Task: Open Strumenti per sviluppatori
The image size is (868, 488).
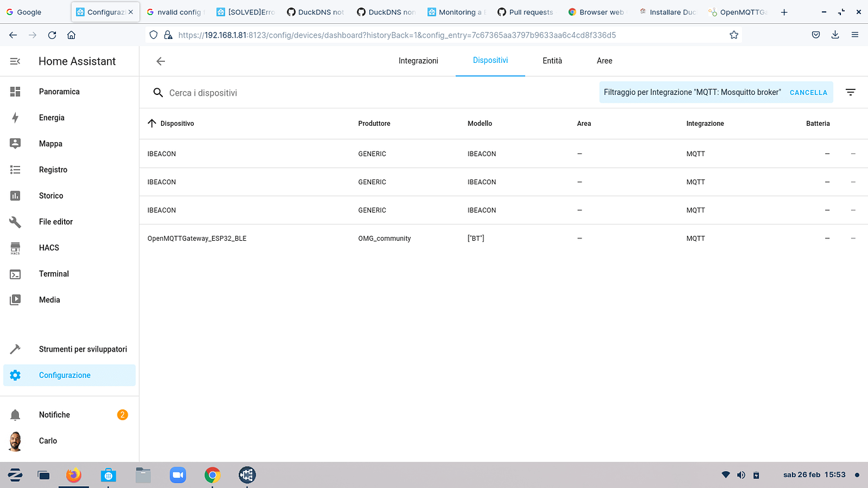Action: point(82,349)
